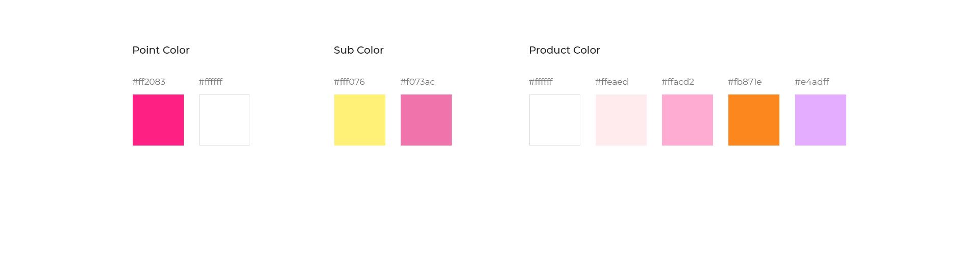This screenshot has width=980, height=263.
Task: Click the Product Color heading
Action: tap(565, 50)
